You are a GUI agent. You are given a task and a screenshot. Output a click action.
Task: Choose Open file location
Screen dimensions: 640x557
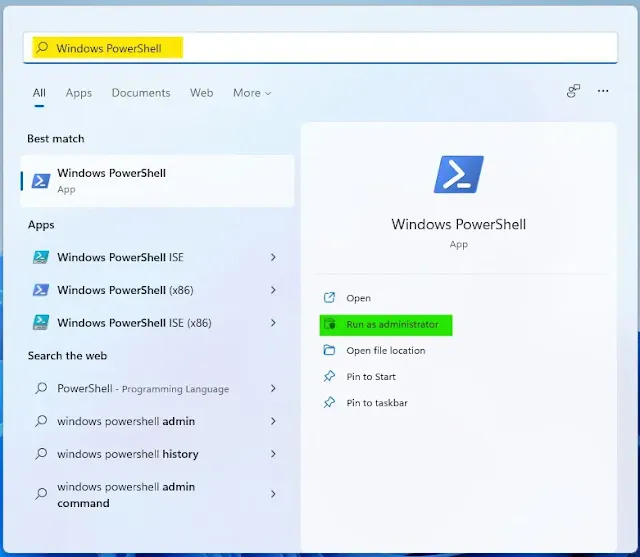[386, 351]
